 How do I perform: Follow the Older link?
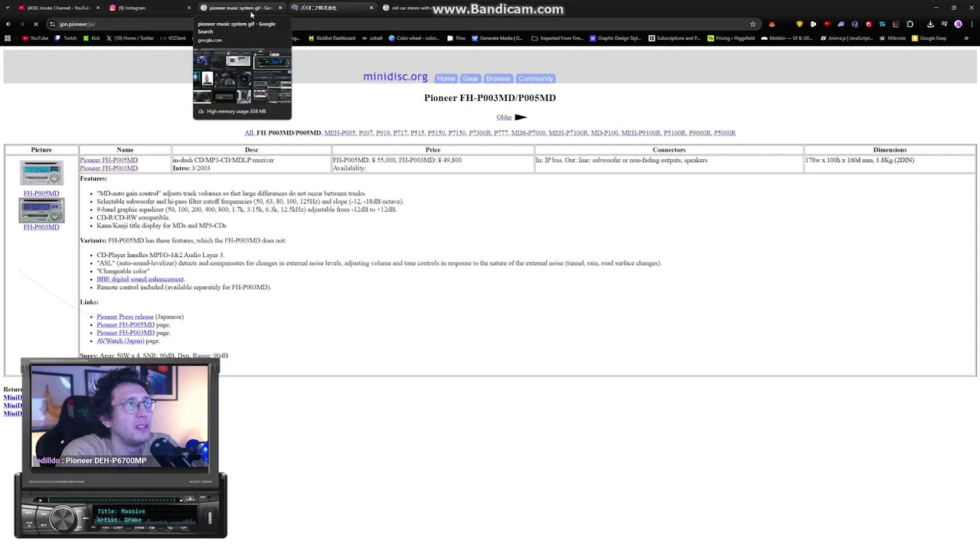[x=504, y=117]
